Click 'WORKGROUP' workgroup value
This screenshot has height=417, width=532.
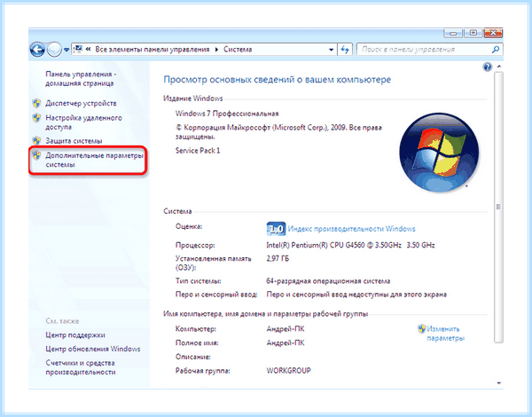[288, 371]
